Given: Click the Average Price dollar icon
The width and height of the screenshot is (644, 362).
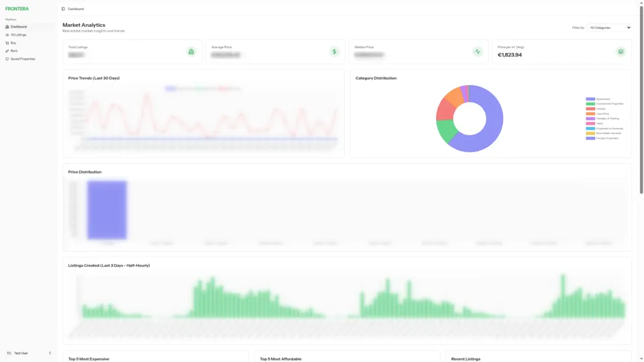Looking at the screenshot, I should pos(334,52).
